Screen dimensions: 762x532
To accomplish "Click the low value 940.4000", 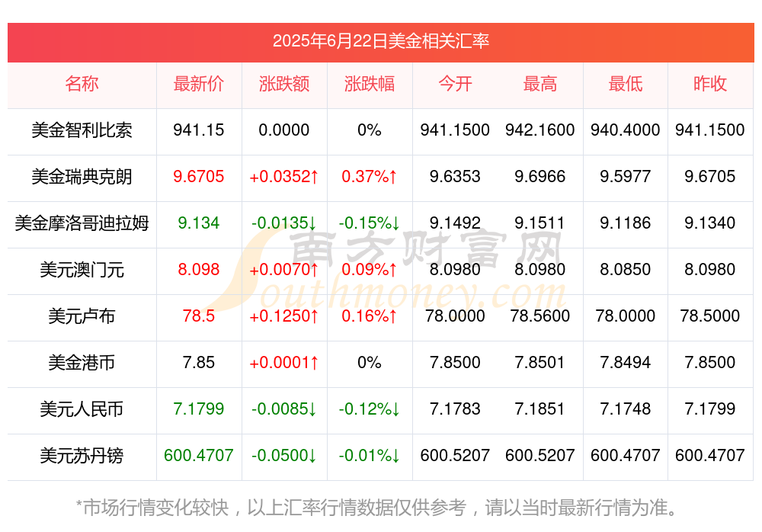I will (626, 130).
